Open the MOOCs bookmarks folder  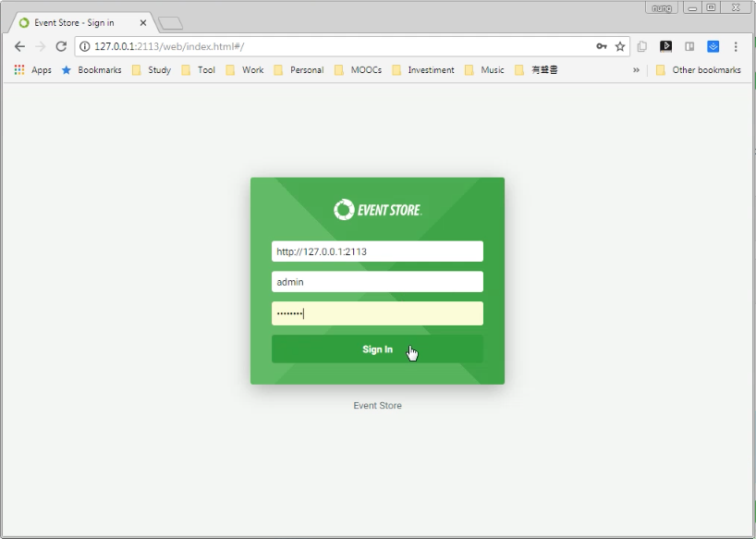[359, 70]
